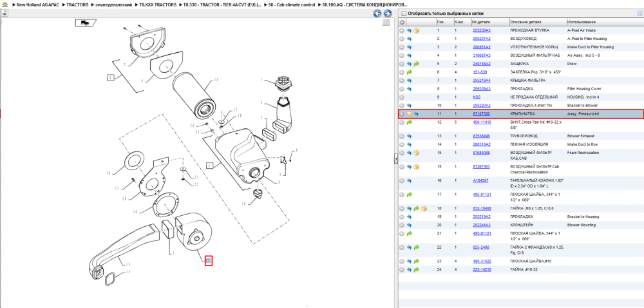Viewport: 644px width, 308px height.
Task: Click green arrow in ГАЙКА С ФЛАНЦЕМ row
Action: pyautogui.click(x=417, y=247)
